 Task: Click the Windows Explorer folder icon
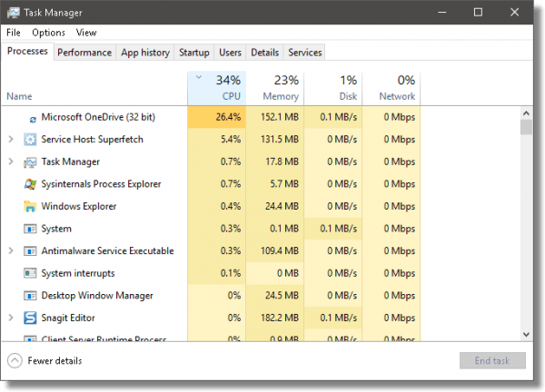pos(30,206)
